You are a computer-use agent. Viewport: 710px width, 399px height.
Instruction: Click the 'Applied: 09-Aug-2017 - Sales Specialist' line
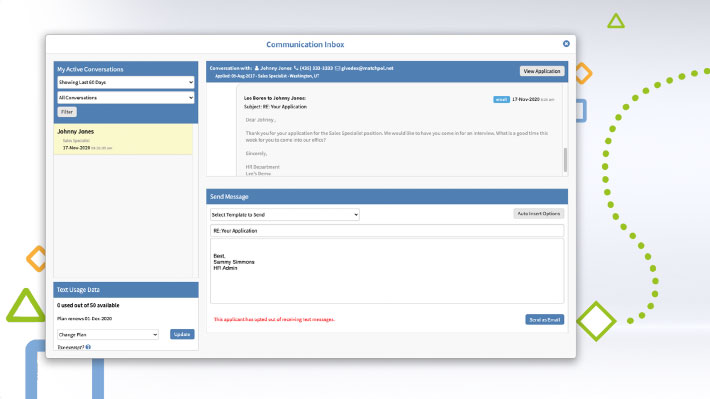(x=267, y=76)
